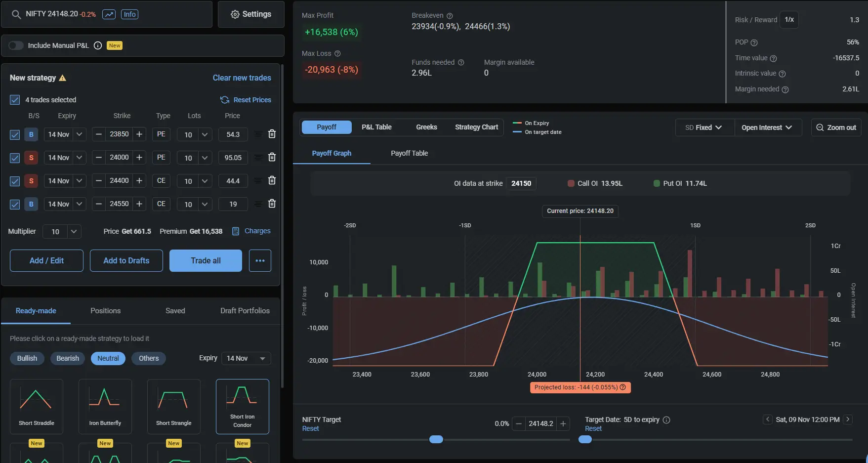Screen dimensions: 868x463
Task: Toggle Buy/Sell on the 24000 row
Action: click(31, 158)
